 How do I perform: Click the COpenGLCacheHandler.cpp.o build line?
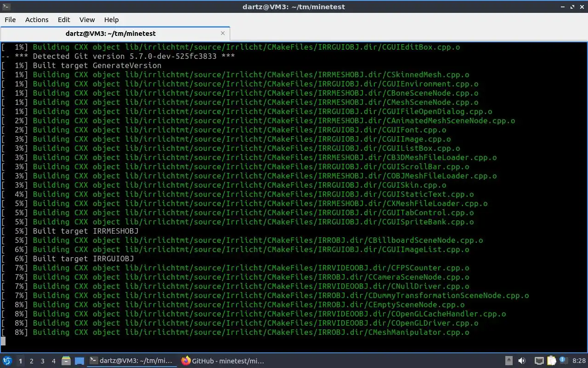254,314
